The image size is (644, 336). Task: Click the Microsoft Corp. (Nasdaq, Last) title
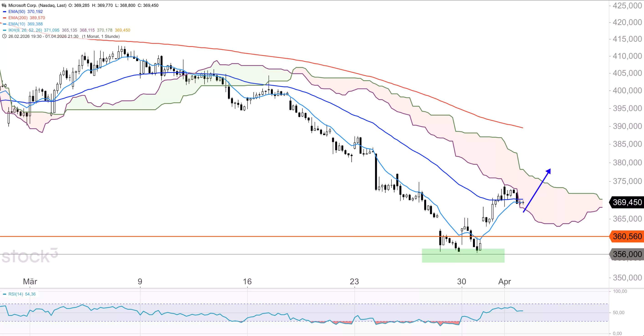coord(38,5)
